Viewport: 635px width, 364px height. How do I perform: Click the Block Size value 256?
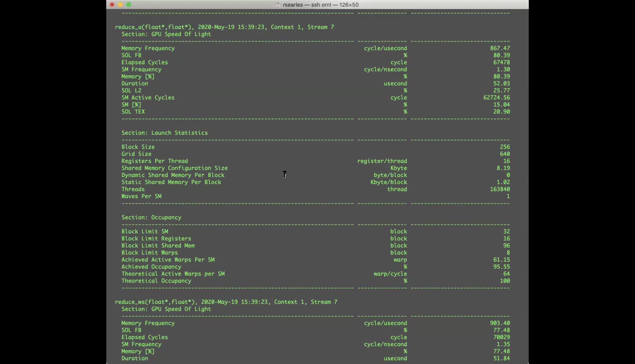tap(505, 147)
